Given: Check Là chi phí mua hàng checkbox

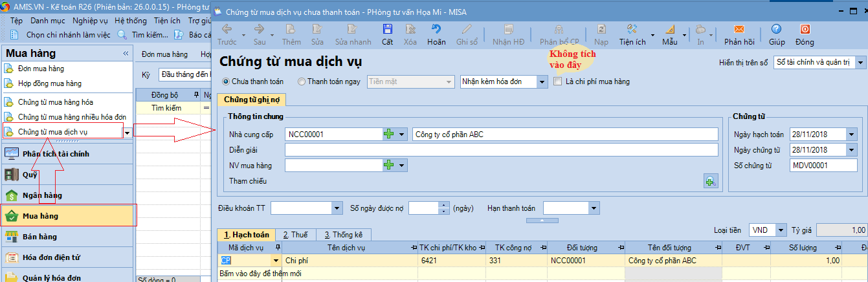Looking at the screenshot, I should (558, 81).
